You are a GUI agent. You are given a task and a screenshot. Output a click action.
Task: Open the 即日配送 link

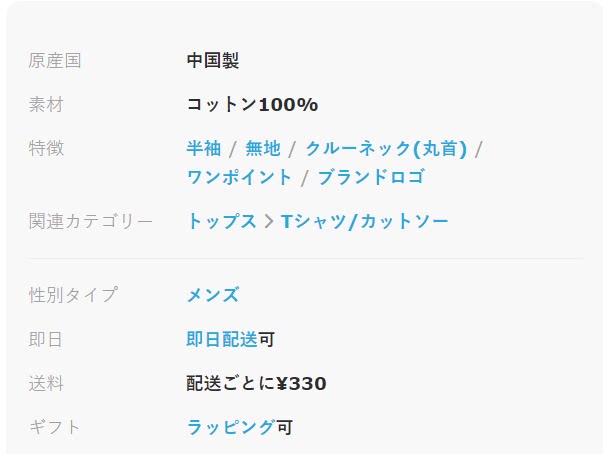click(x=222, y=340)
